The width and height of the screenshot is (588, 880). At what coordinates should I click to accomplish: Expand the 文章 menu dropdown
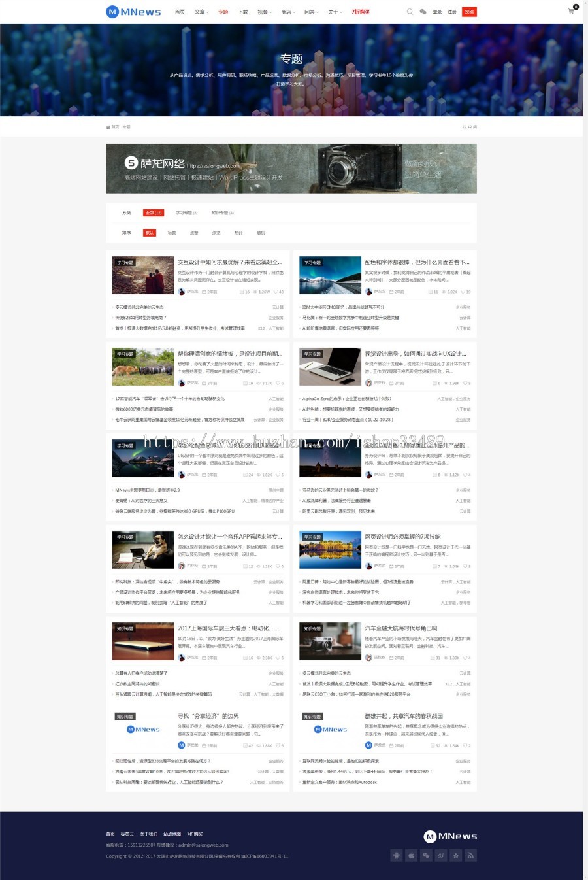202,12
